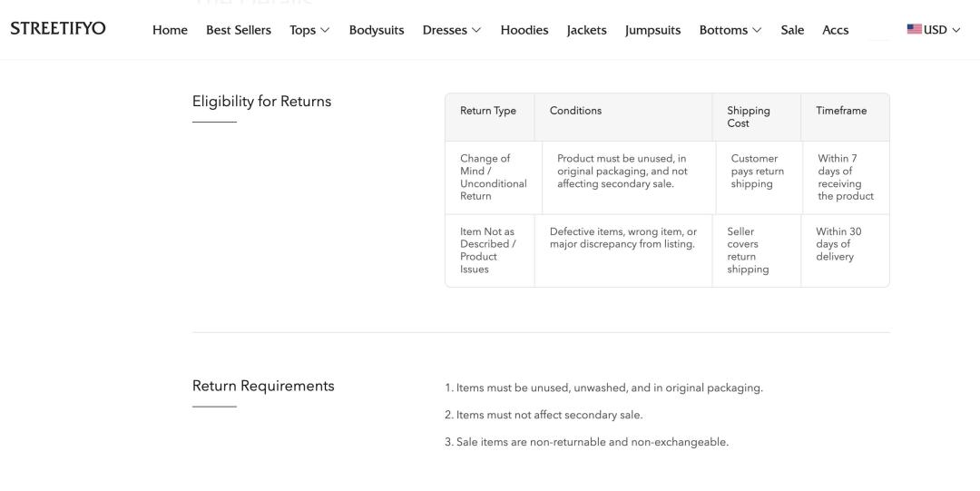Open the Jumpsuits category
Image resolution: width=980 pixels, height=491 pixels.
[652, 30]
